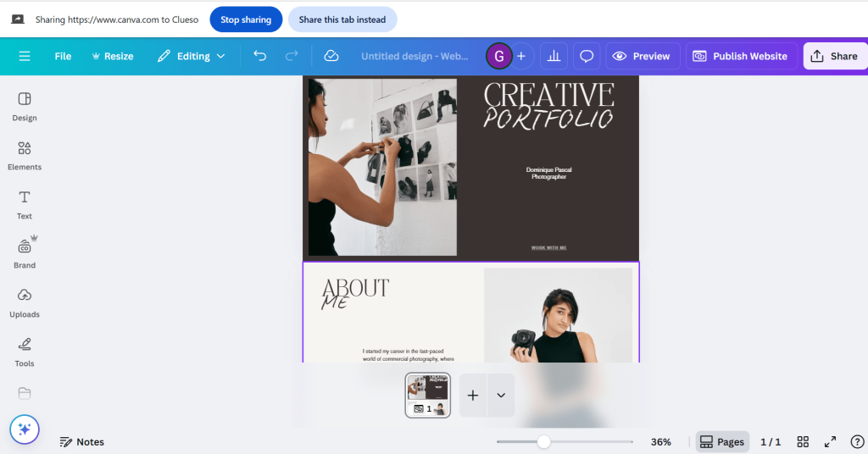Open the Tools panel
868x454 pixels.
[x=25, y=352]
